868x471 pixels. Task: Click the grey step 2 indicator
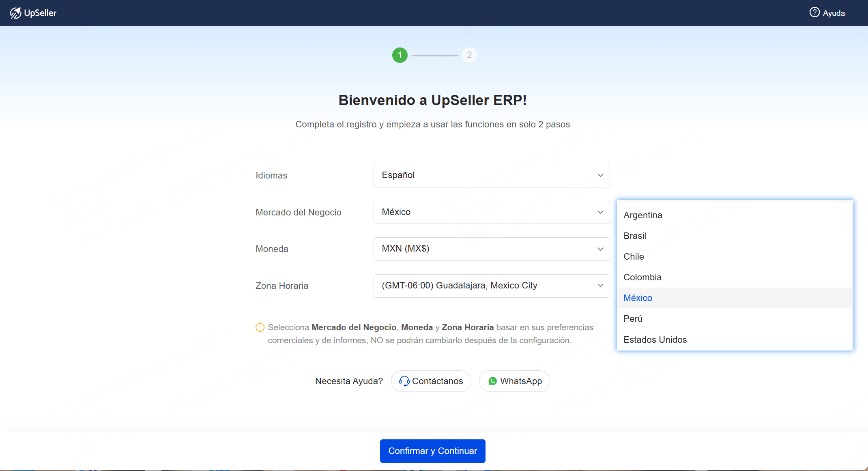469,55
